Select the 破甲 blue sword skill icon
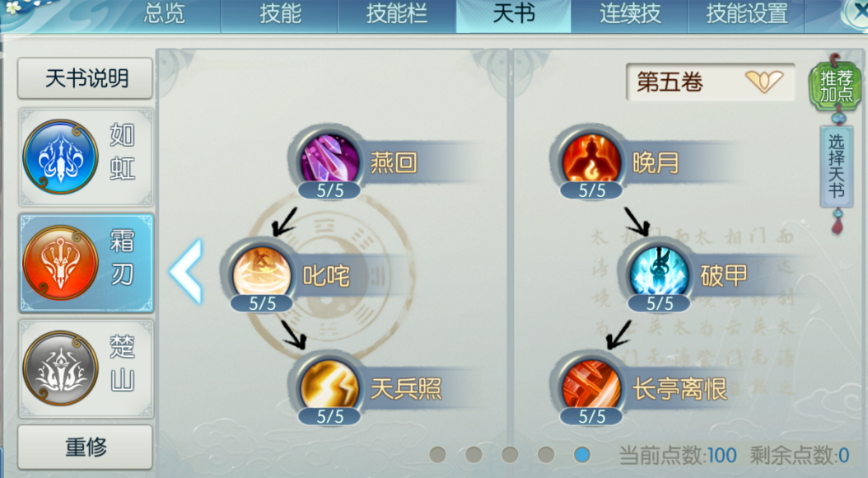 (659, 274)
